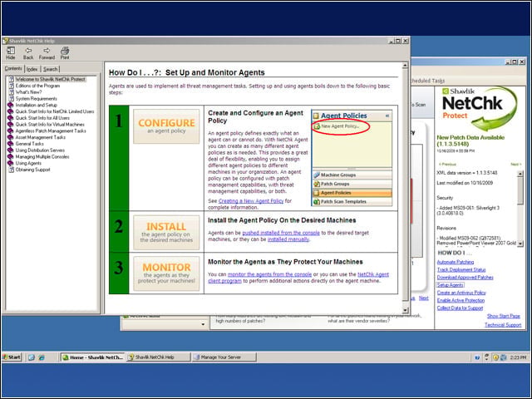Open monitor the agents from the console link
This screenshot has height=399, width=532.
[269, 274]
